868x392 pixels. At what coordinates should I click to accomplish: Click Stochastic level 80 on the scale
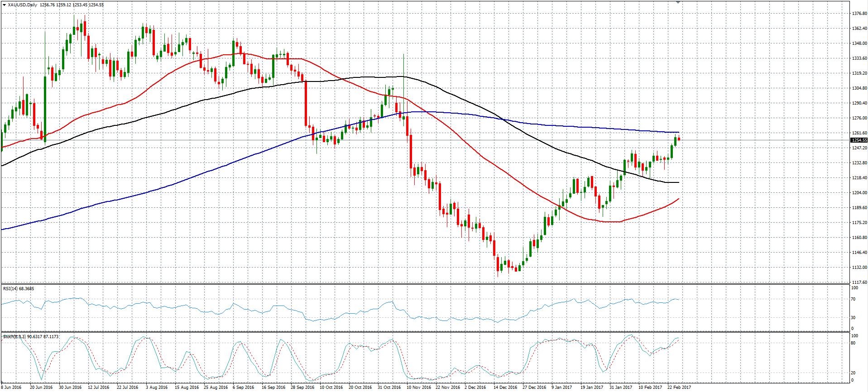[854, 343]
